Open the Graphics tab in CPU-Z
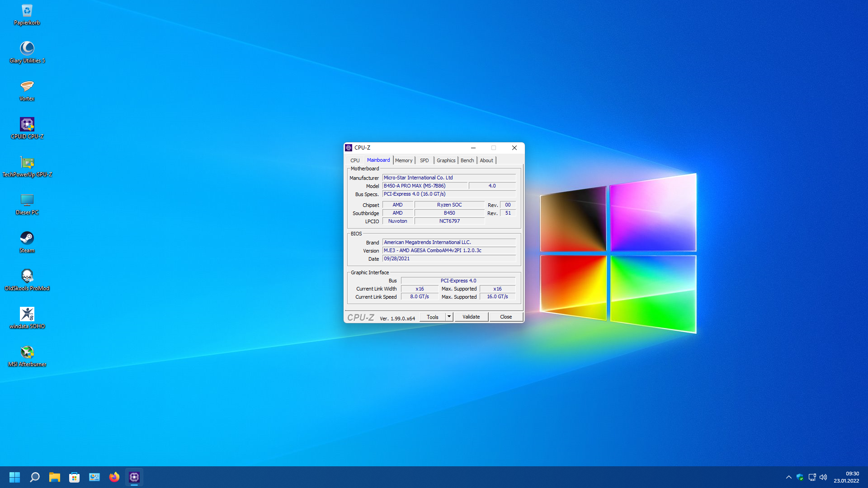 pos(446,160)
